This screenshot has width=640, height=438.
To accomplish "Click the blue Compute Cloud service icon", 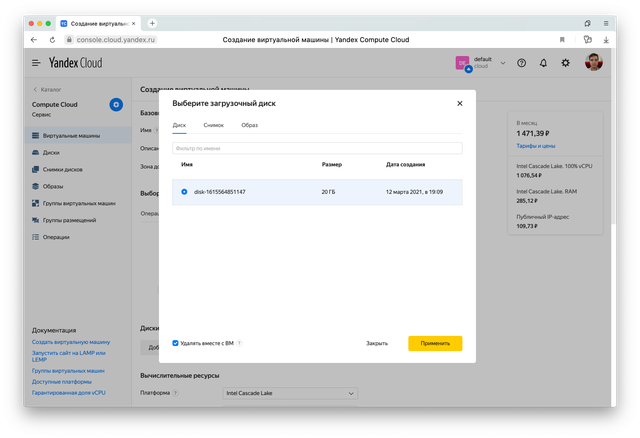I will click(116, 104).
